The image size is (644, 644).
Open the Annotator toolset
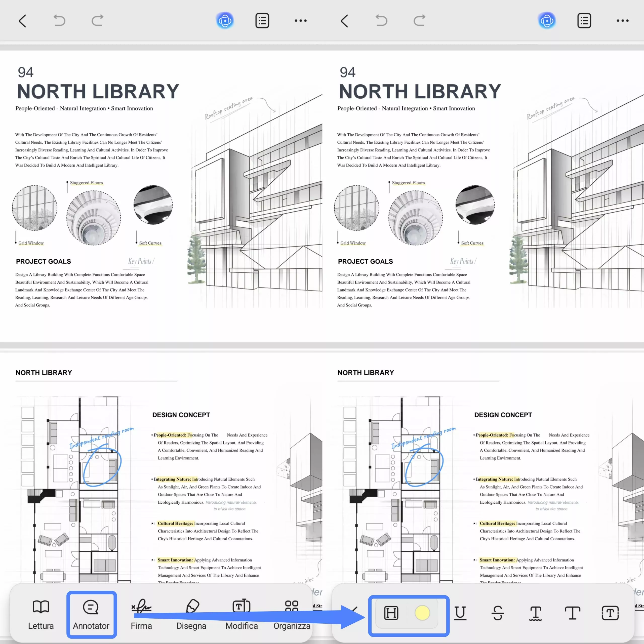tap(91, 615)
